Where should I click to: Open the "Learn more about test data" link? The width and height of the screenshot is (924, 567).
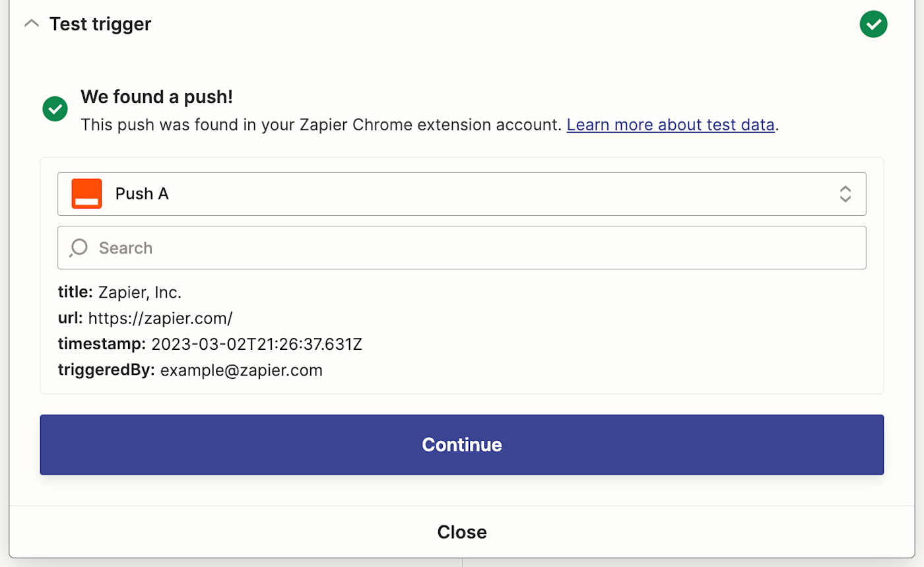[670, 125]
